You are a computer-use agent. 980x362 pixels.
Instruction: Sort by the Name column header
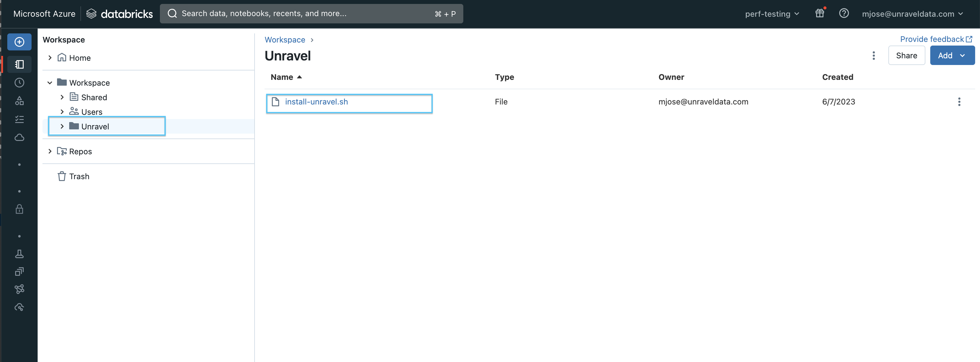pyautogui.click(x=286, y=77)
